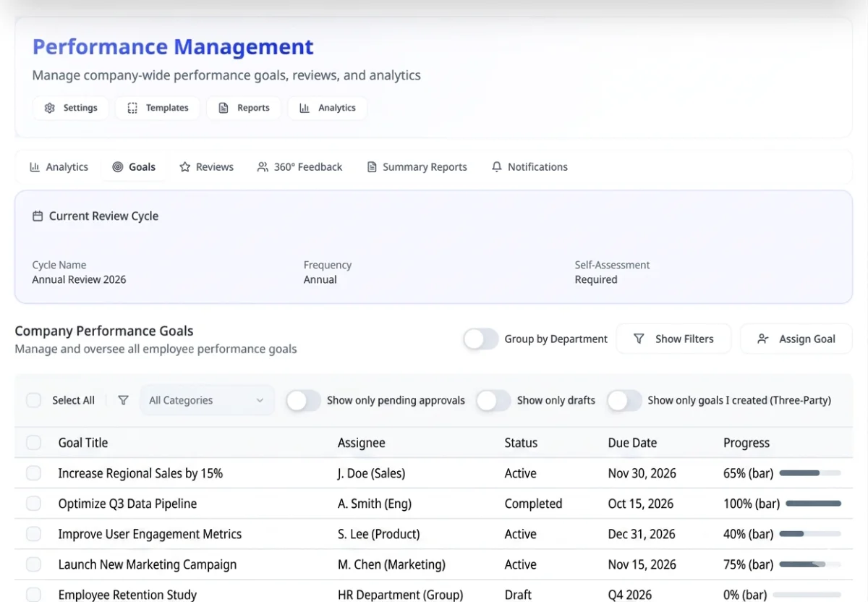Go to the Reviews tab
The image size is (868, 602).
click(206, 167)
